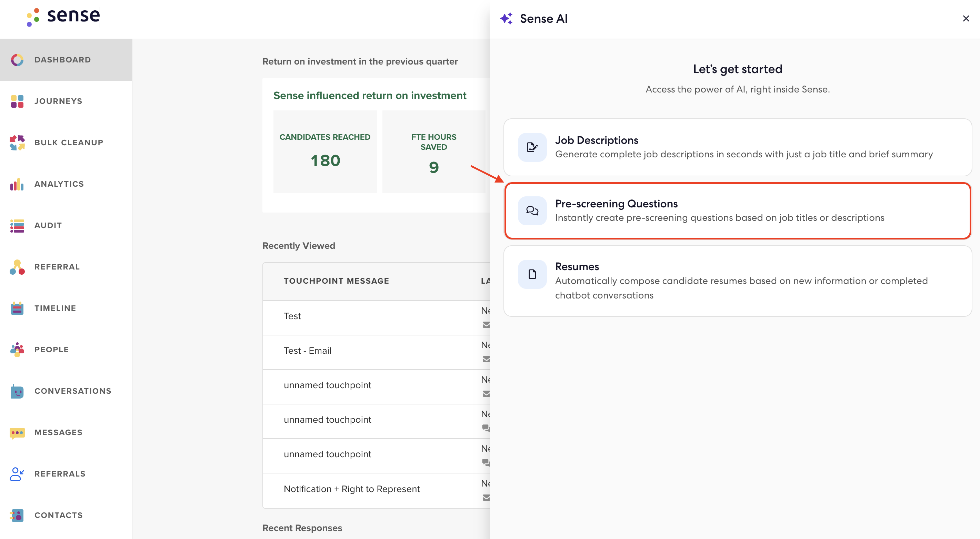980x539 pixels.
Task: Click the Bulk Cleanup arrows icon
Action: (x=17, y=143)
